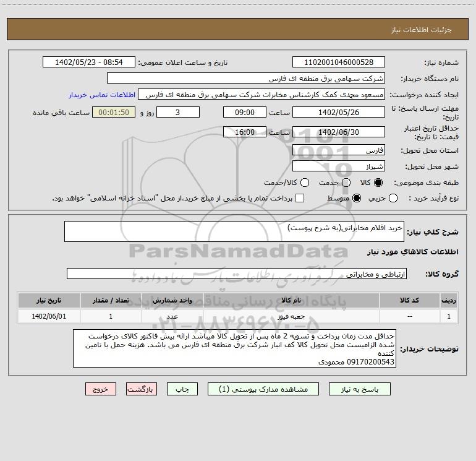
Task: Select the کالا/خدمت radio button
Action: pyautogui.click(x=305, y=183)
